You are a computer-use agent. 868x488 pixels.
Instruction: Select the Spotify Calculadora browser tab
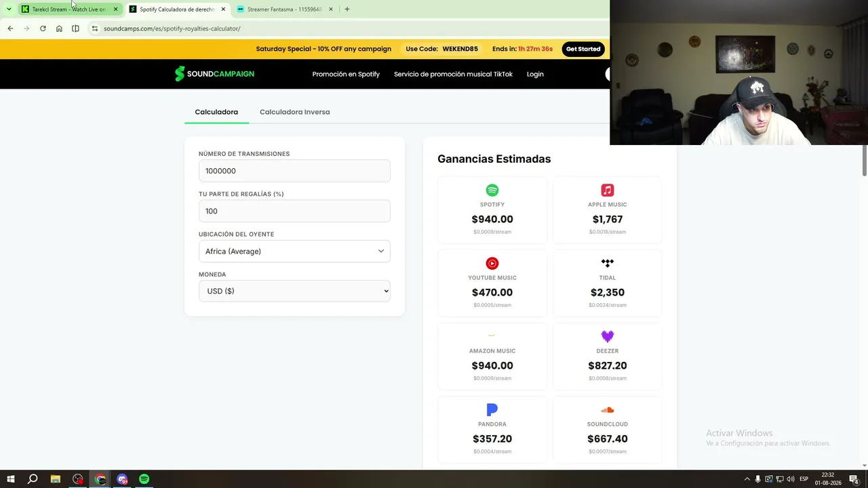click(x=178, y=9)
